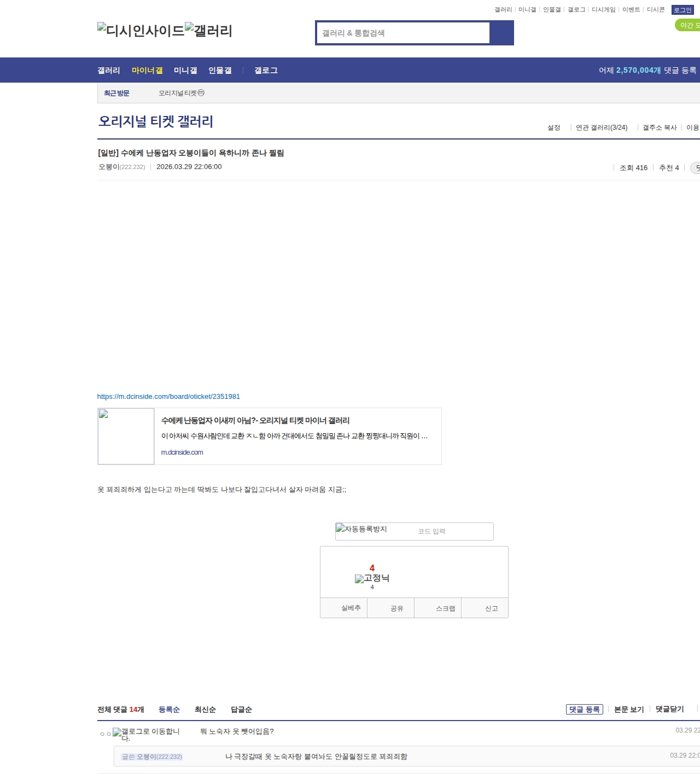The image size is (700, 778).
Task: Click 갤주소 복사
Action: pos(660,127)
